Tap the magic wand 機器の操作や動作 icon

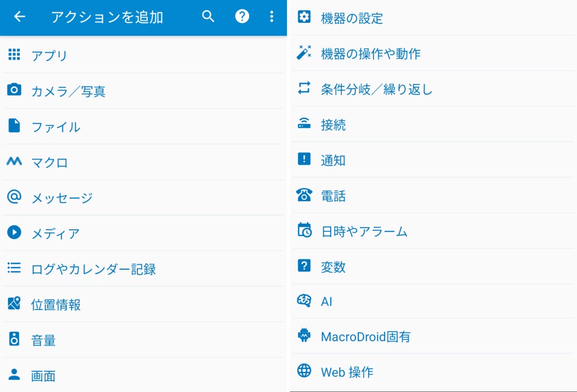pyautogui.click(x=304, y=53)
